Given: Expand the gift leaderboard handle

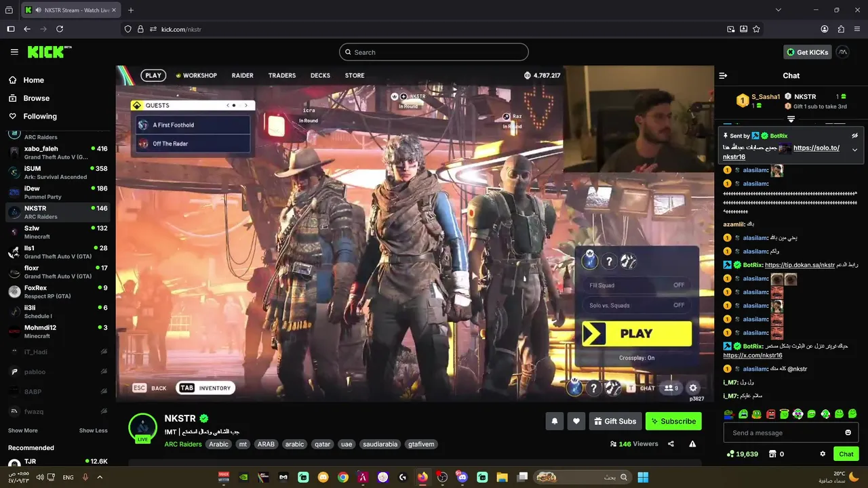Looking at the screenshot, I should [791, 119].
